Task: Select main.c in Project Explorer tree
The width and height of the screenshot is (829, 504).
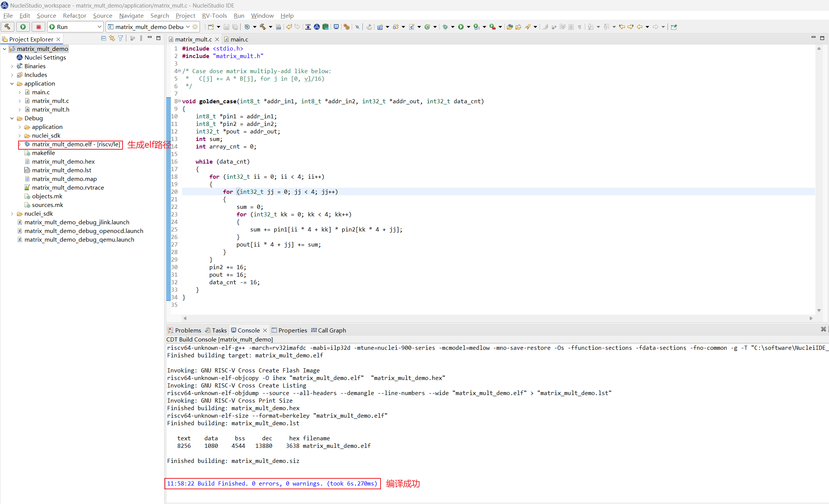Action: pyautogui.click(x=37, y=92)
